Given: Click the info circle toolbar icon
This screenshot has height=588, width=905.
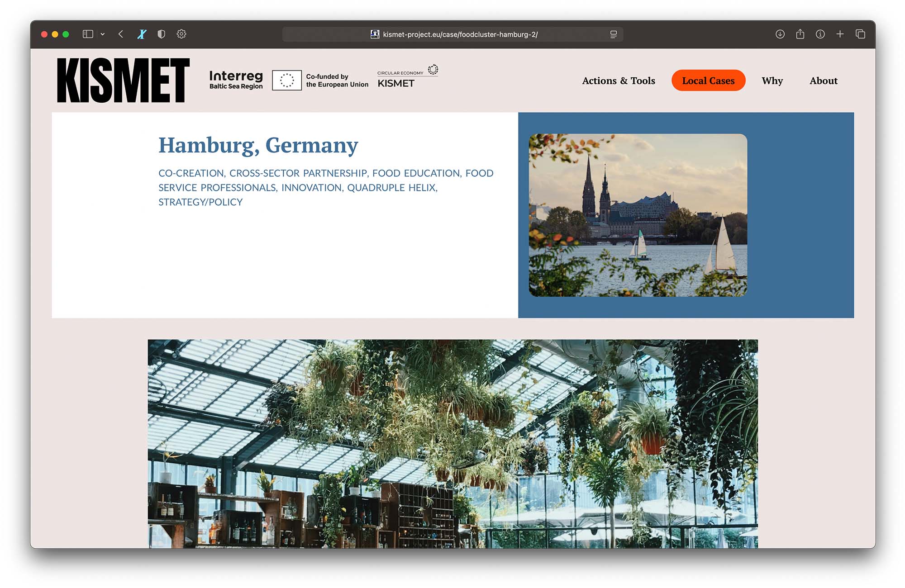Looking at the screenshot, I should pos(820,34).
